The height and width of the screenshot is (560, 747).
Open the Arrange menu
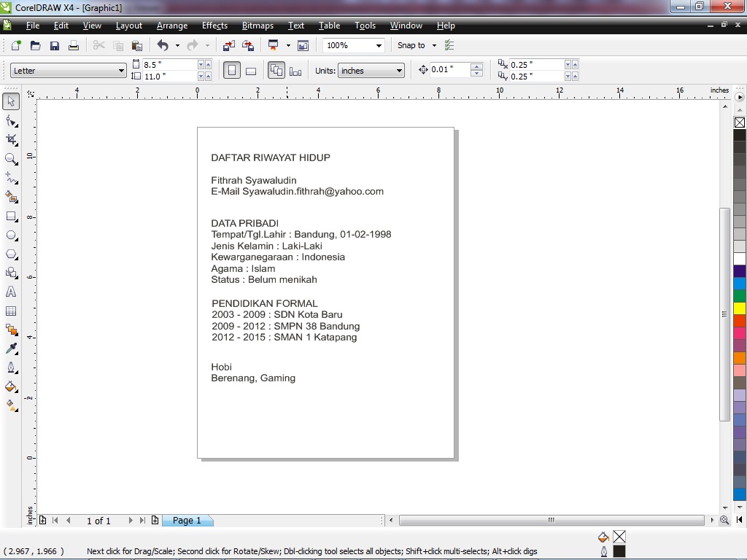(172, 26)
